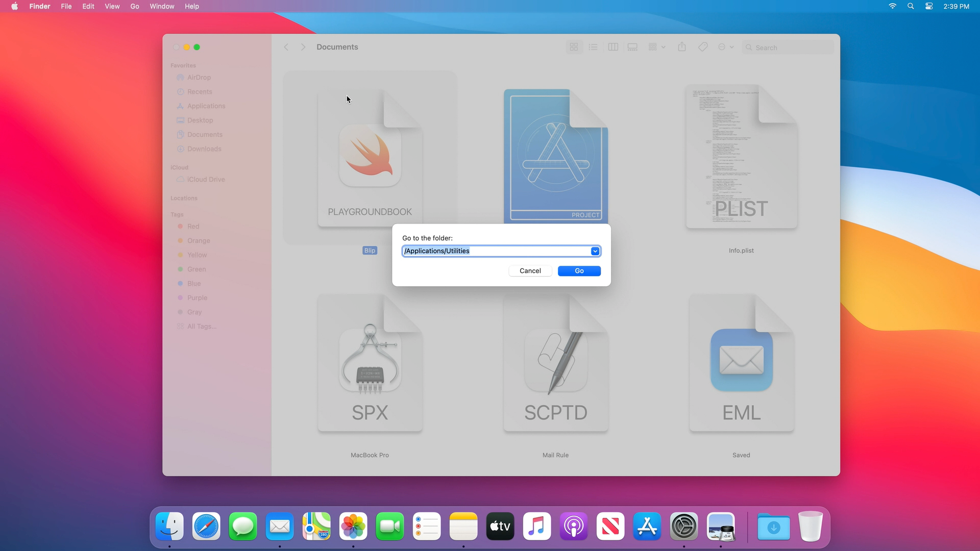
Task: Open Finder from the Dock
Action: (169, 526)
